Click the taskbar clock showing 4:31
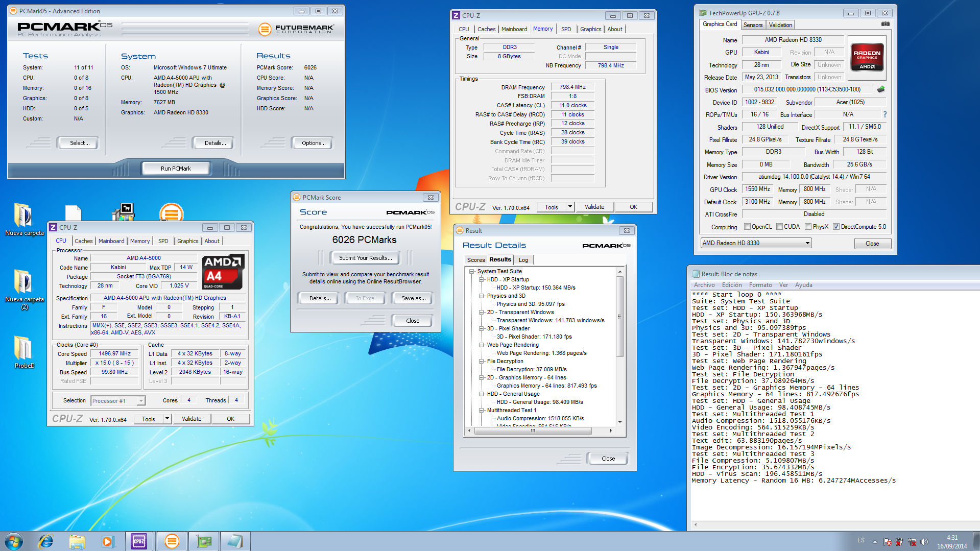 point(952,538)
